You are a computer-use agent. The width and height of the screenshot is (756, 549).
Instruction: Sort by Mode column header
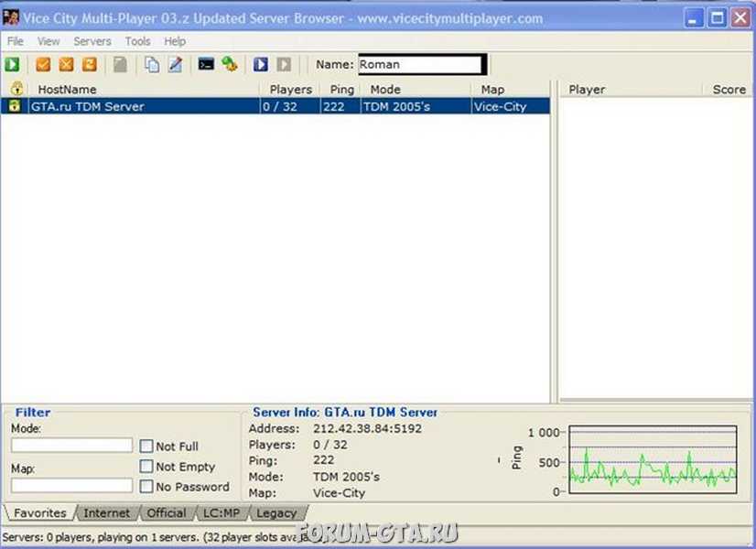[x=416, y=89]
